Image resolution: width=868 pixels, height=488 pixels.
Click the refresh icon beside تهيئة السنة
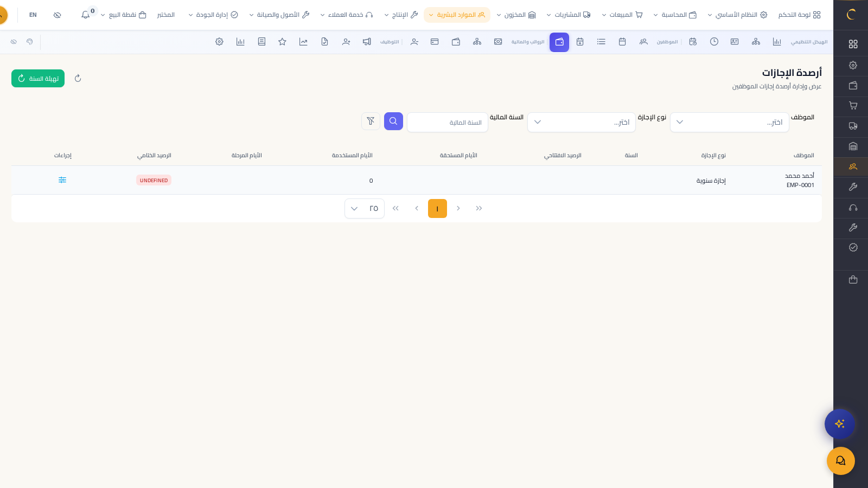pos(78,79)
